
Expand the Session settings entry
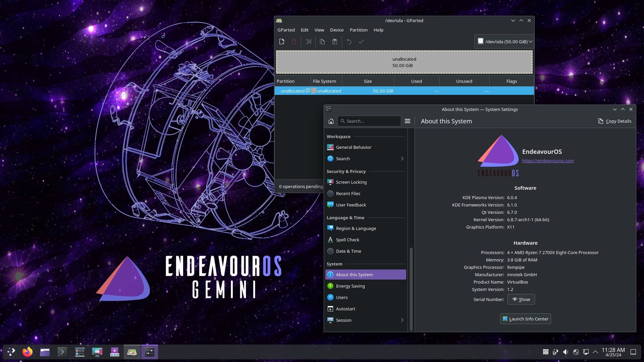[x=343, y=320]
